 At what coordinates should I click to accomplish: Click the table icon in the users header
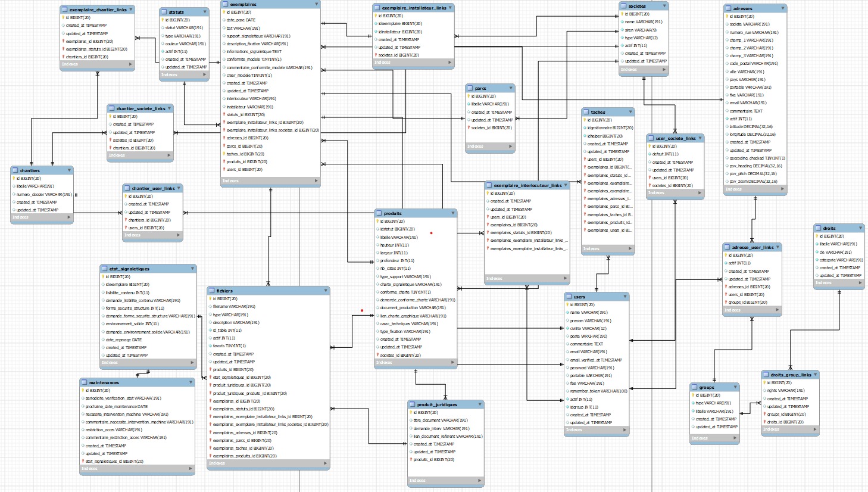tap(569, 297)
